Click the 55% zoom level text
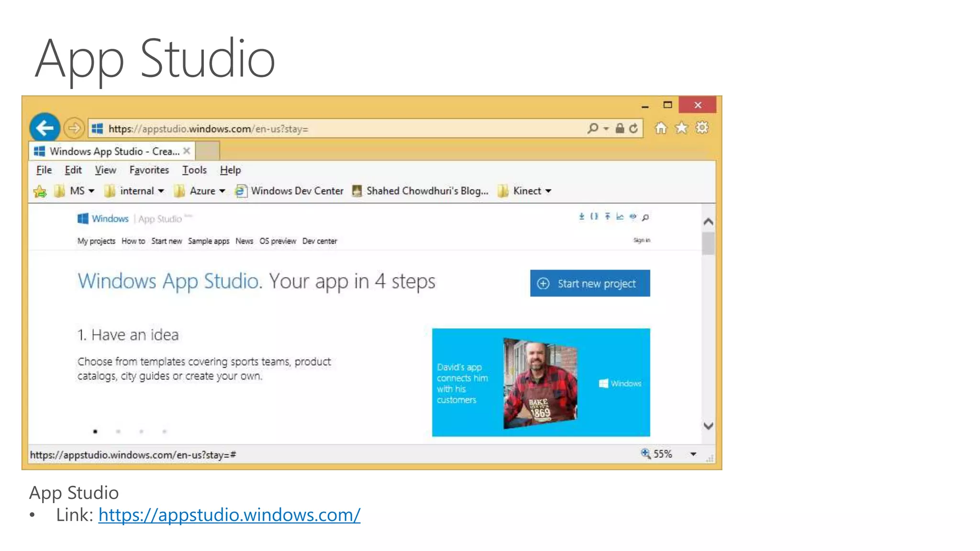 click(663, 454)
